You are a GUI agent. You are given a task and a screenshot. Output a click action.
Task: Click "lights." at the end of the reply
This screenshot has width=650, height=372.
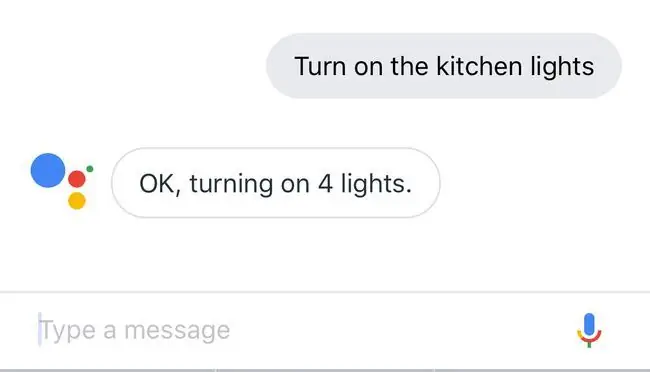[376, 184]
